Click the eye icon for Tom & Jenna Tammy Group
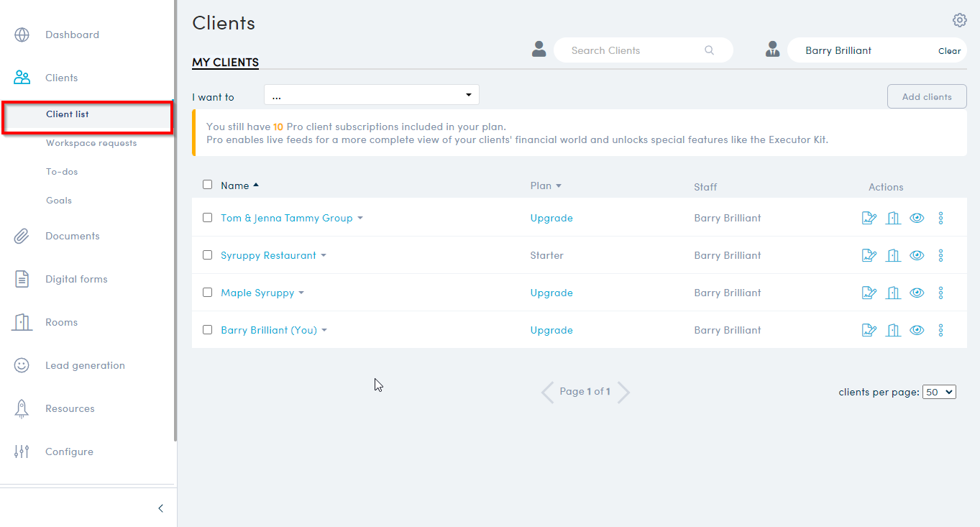980x527 pixels. tap(917, 218)
